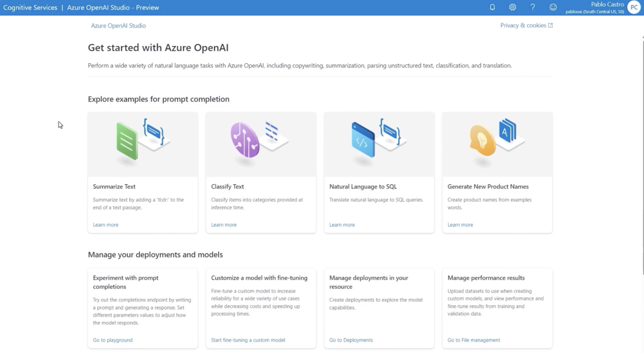Click Customize a model with fine-tuning heading
Screen dimensions: 644x353
(x=259, y=278)
